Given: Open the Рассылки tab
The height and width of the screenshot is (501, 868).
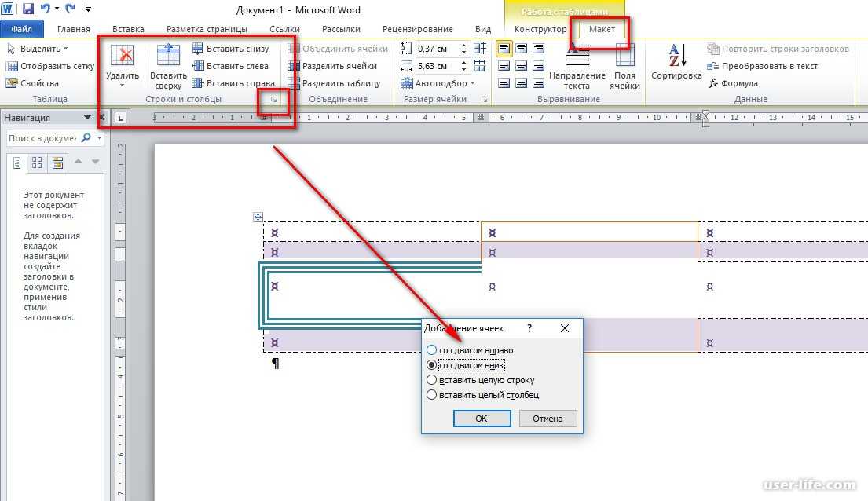Looking at the screenshot, I should point(341,29).
